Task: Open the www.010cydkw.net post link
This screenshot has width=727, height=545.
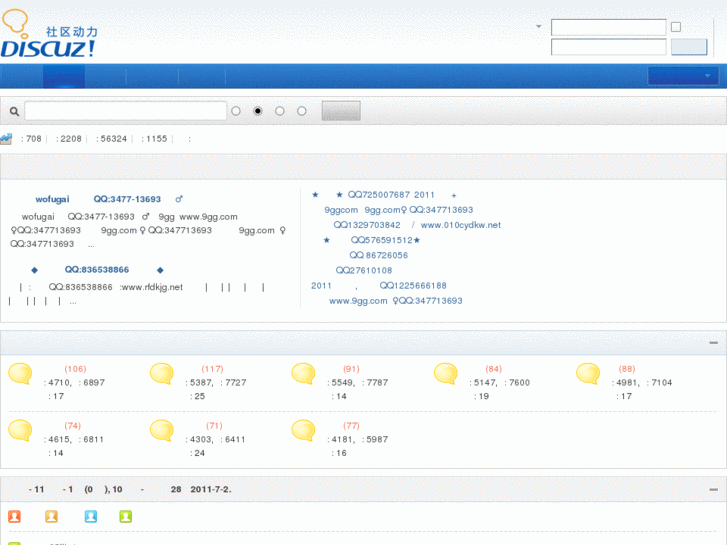Action: (460, 225)
